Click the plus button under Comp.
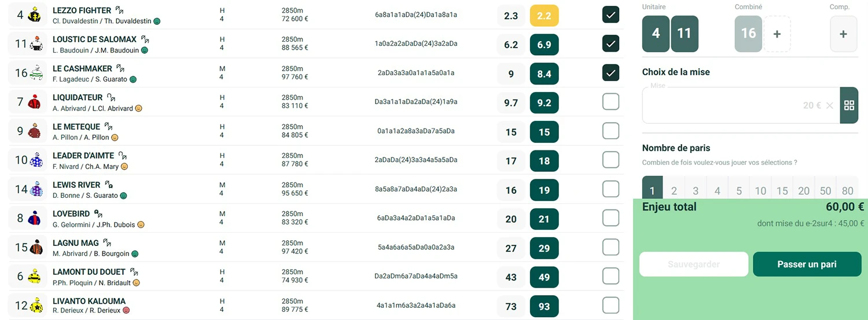The image size is (868, 320). point(843,34)
